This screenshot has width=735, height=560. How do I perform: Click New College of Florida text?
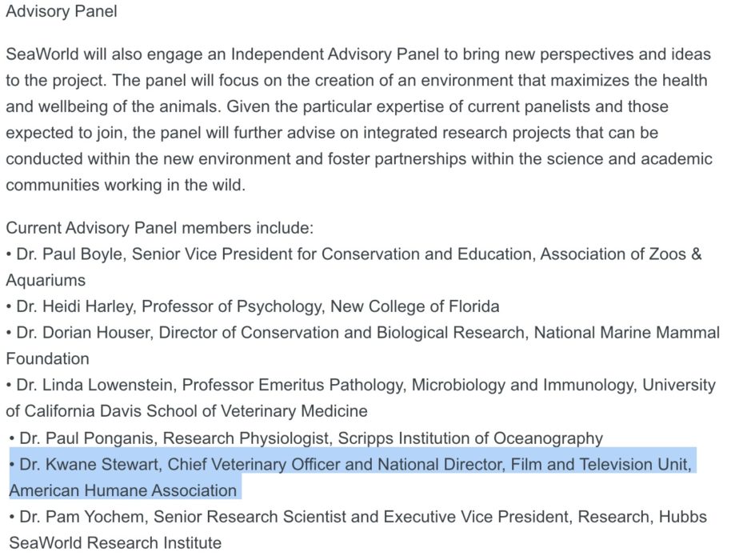[x=415, y=306]
